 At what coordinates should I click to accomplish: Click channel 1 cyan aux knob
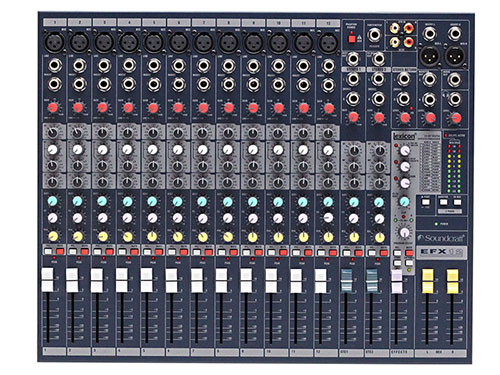point(52,201)
